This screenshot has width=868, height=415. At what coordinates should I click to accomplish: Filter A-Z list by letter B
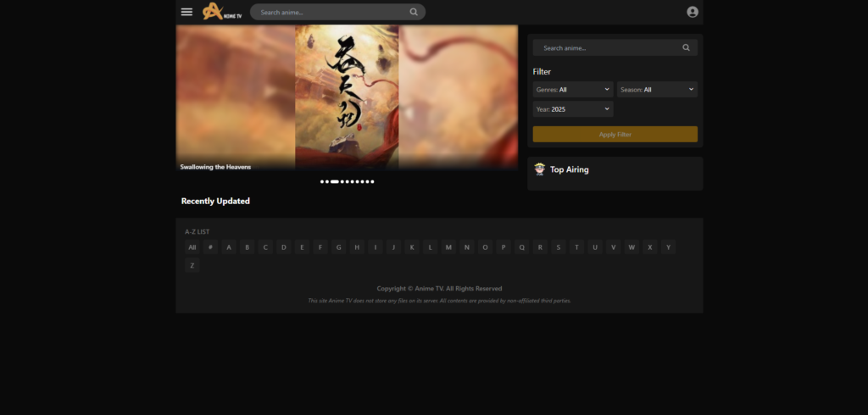247,247
